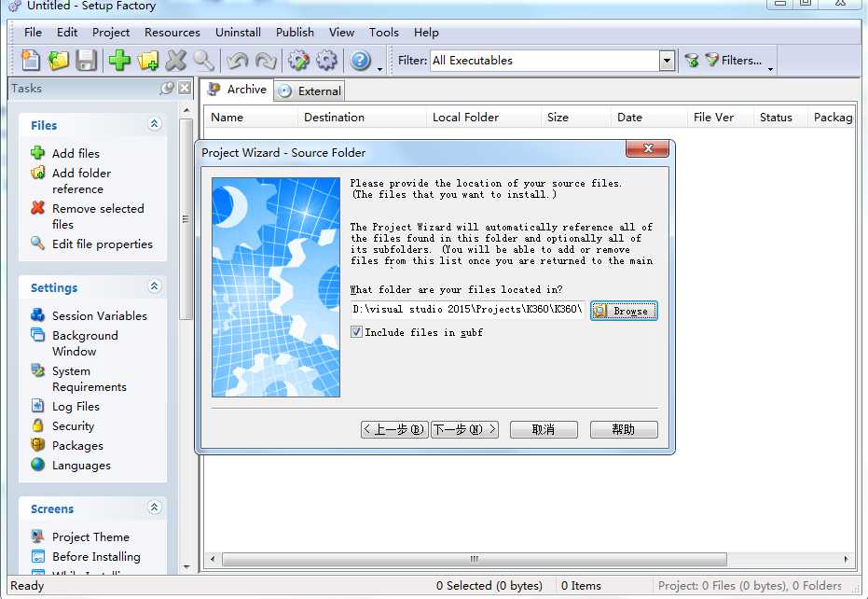Click Tasks pane scroll down arrow
Screen dimensions: 868x599
pos(186,567)
